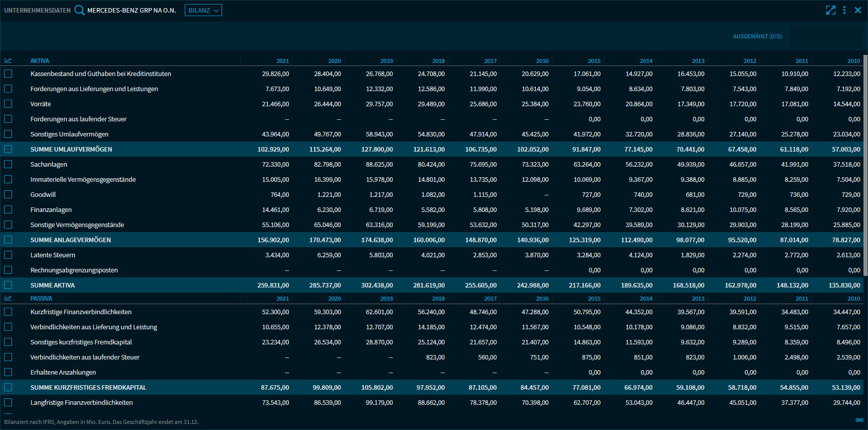Open the three-dot options menu
868x430 pixels.
coord(844,10)
